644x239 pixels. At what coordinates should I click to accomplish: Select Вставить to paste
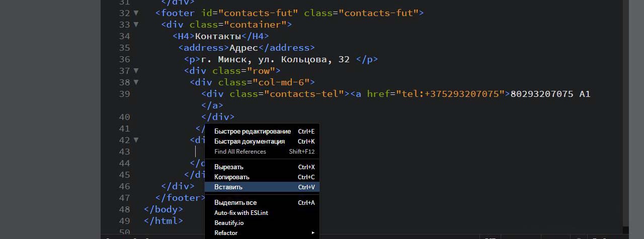[228, 187]
